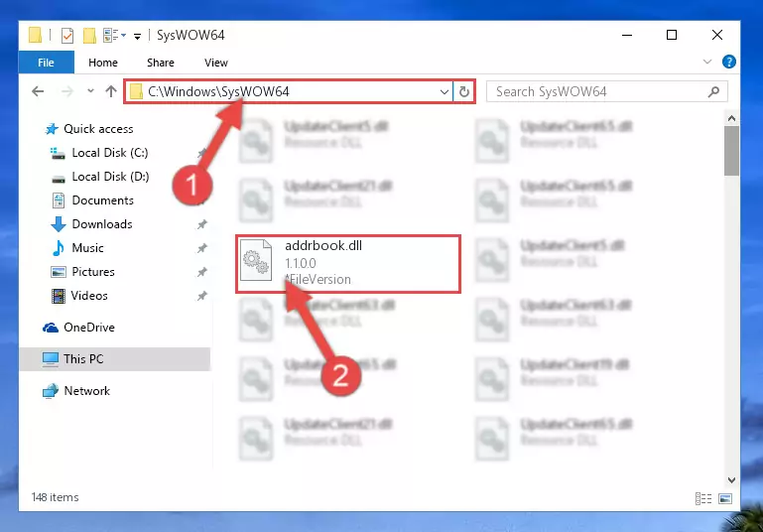Switch to the Home ribbon tab

pos(103,63)
